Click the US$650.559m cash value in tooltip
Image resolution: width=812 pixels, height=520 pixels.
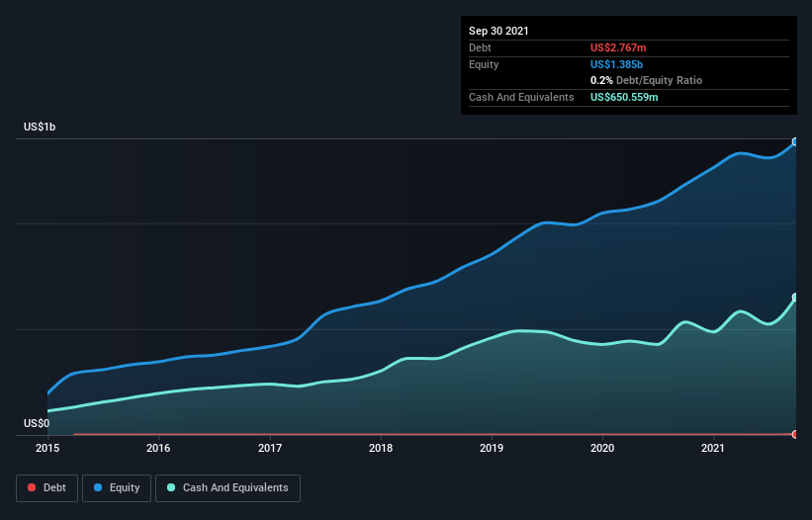(624, 97)
